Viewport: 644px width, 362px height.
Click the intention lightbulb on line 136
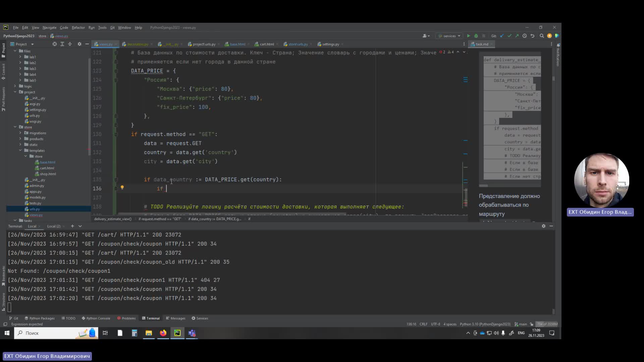tap(122, 188)
